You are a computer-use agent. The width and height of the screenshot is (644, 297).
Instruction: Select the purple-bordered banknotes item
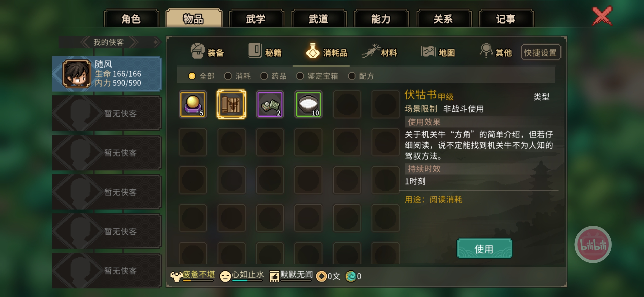click(270, 104)
